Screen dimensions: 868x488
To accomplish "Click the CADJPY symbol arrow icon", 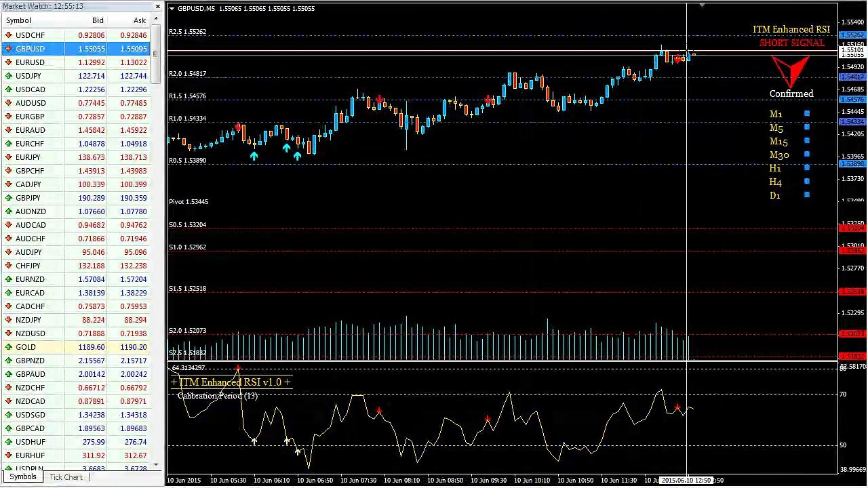I will click(8, 184).
